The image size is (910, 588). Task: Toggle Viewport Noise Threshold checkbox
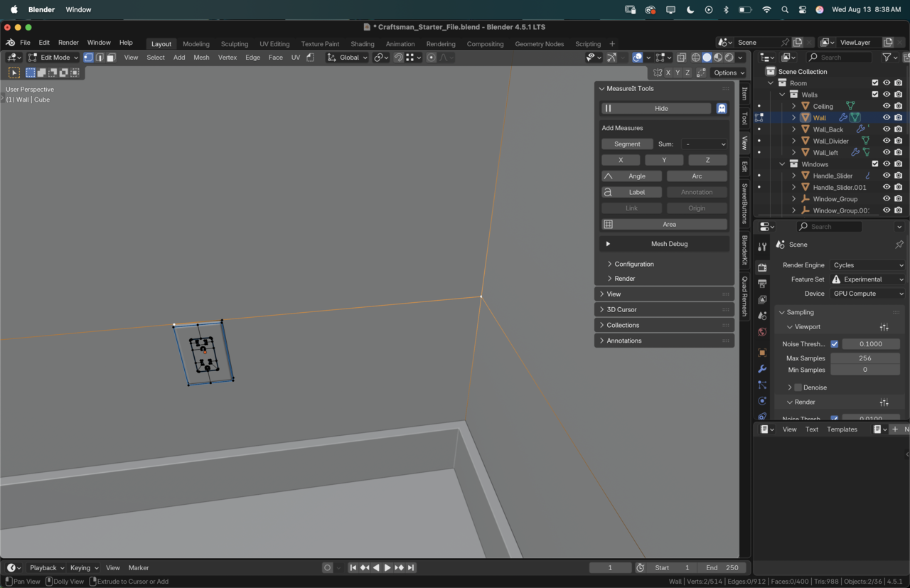point(835,344)
